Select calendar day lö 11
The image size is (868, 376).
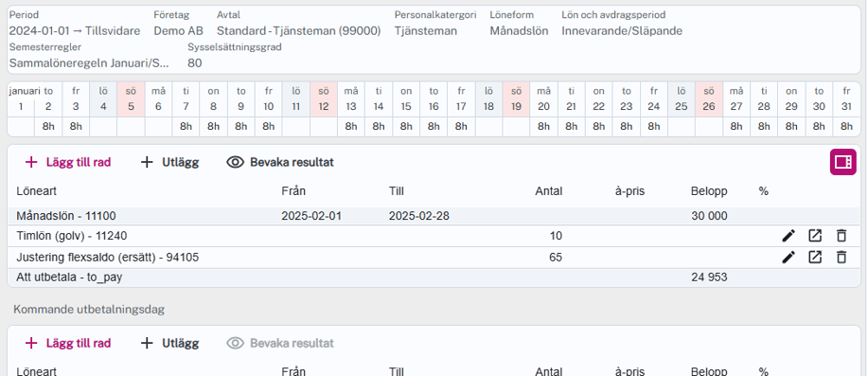296,98
